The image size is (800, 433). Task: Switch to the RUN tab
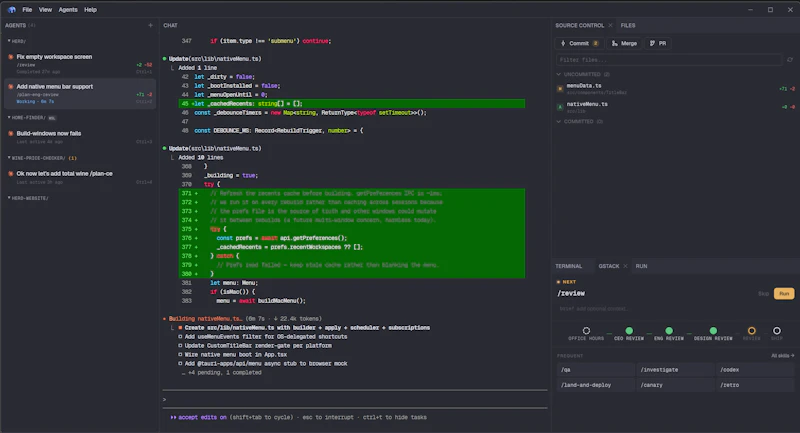point(641,266)
